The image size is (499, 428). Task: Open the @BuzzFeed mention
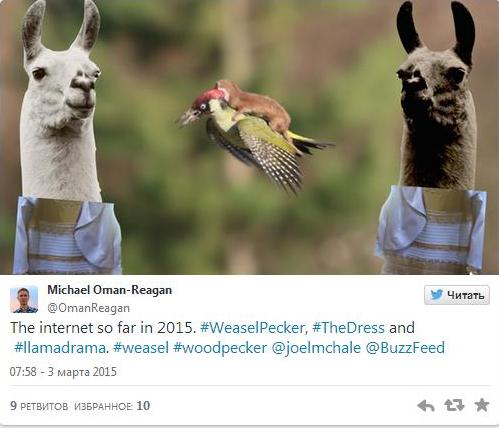[x=405, y=348]
